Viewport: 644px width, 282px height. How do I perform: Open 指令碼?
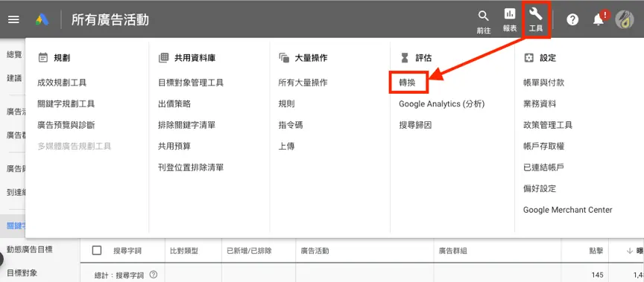click(x=291, y=125)
